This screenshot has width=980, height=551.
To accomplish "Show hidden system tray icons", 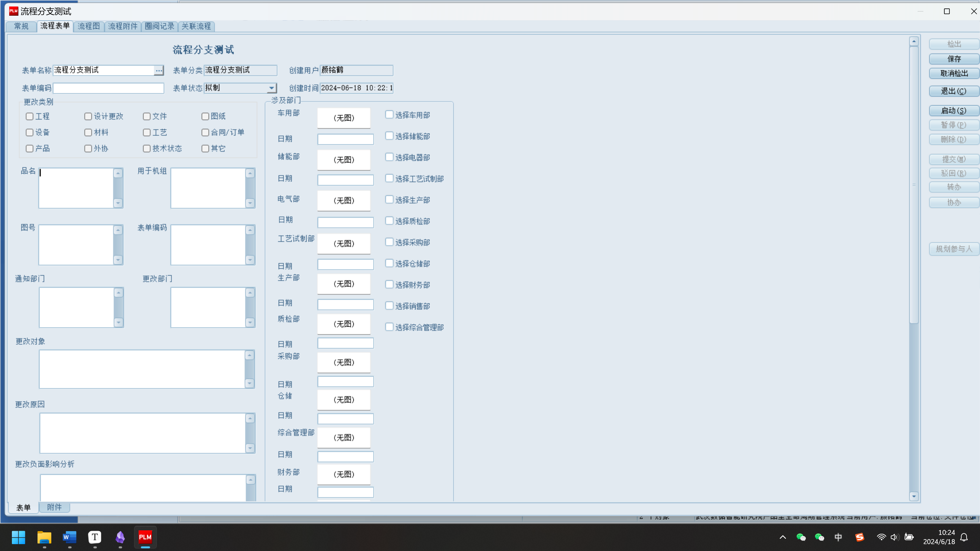I will click(x=783, y=537).
